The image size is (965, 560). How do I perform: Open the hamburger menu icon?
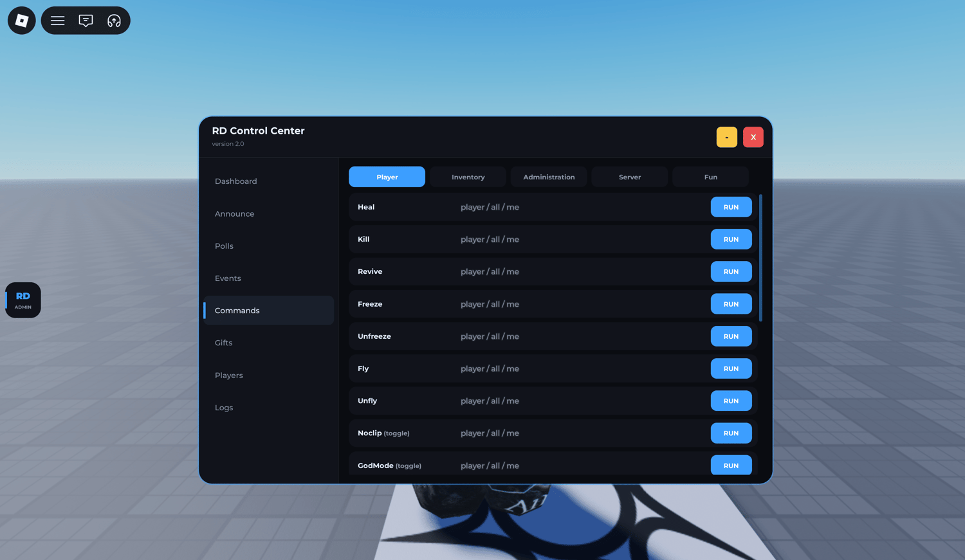click(57, 21)
